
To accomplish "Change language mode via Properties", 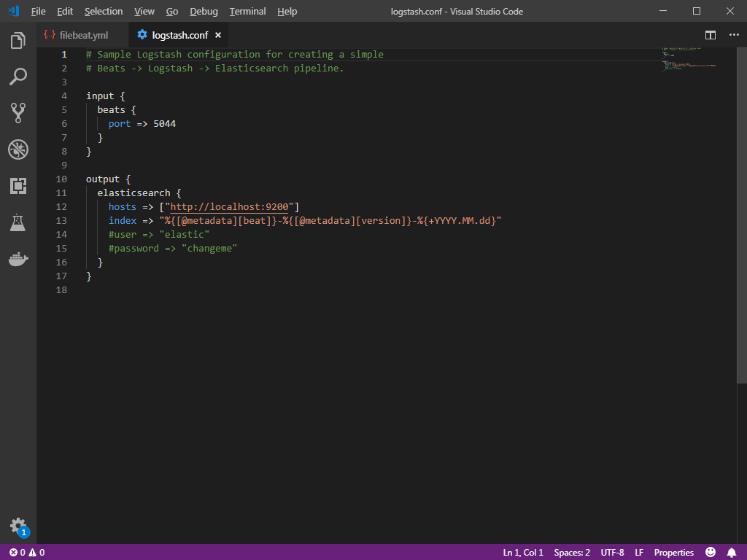I will coord(673,553).
